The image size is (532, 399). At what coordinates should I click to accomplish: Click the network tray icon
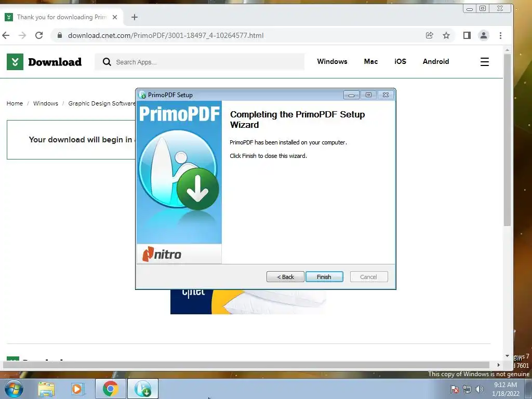point(467,389)
